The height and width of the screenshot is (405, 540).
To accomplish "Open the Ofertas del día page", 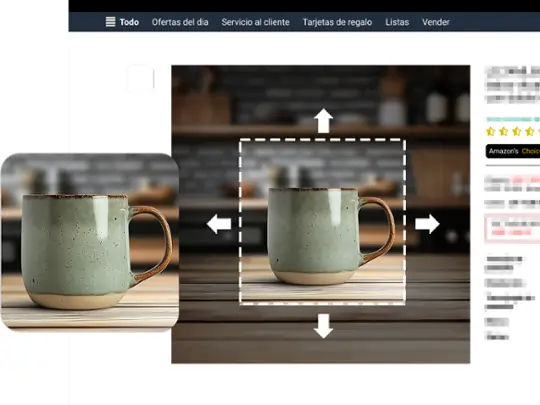I will tap(180, 22).
